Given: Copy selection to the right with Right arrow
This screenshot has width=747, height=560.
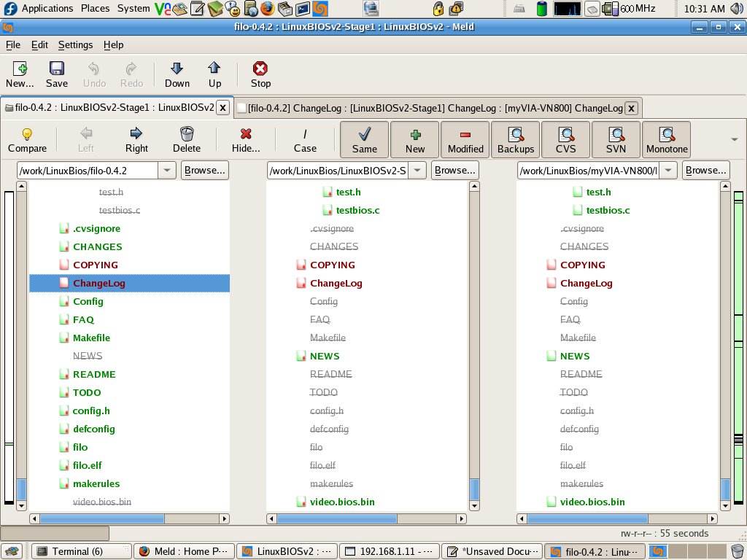Looking at the screenshot, I should coord(136,140).
